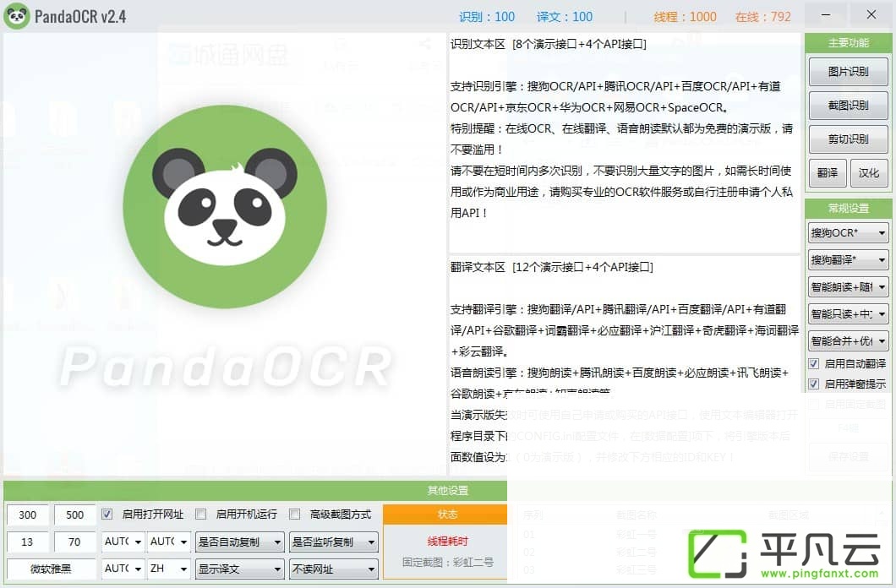Click the 常规设置 section header
Viewport: 896px width, 588px height.
click(x=848, y=209)
